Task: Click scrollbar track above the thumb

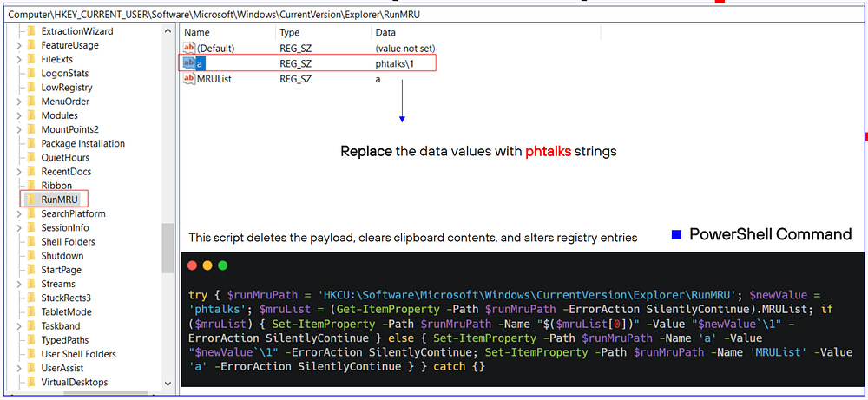Action: tap(168, 130)
